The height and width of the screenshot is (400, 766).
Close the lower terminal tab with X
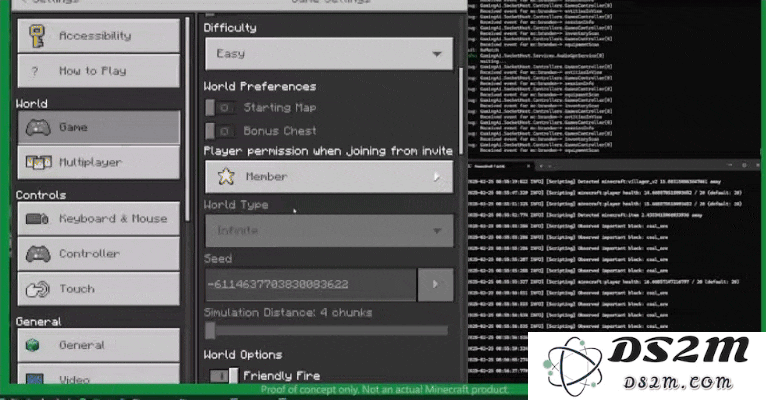529,166
